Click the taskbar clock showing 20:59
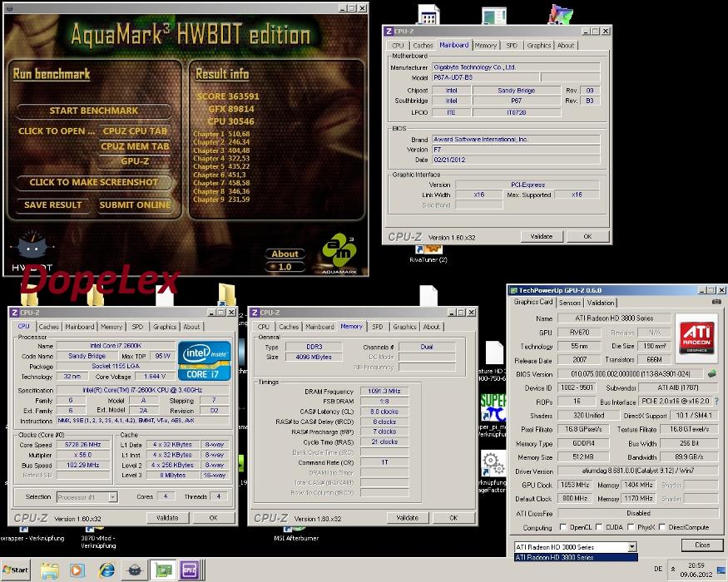 coord(696,570)
